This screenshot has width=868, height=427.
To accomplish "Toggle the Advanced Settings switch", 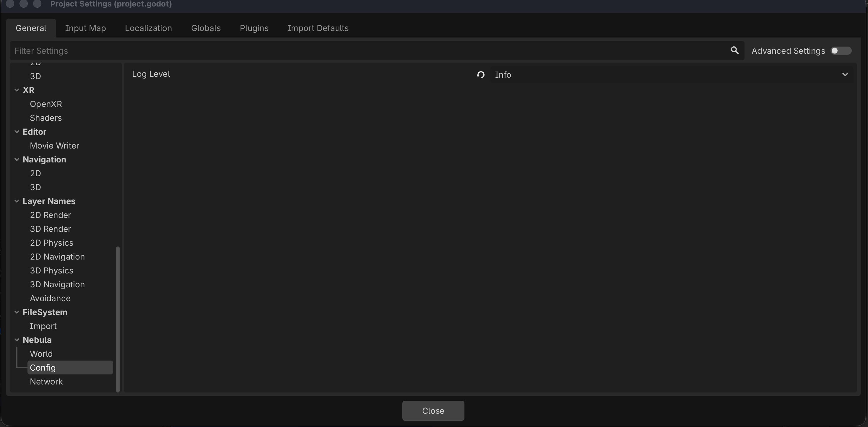I will 841,51.
